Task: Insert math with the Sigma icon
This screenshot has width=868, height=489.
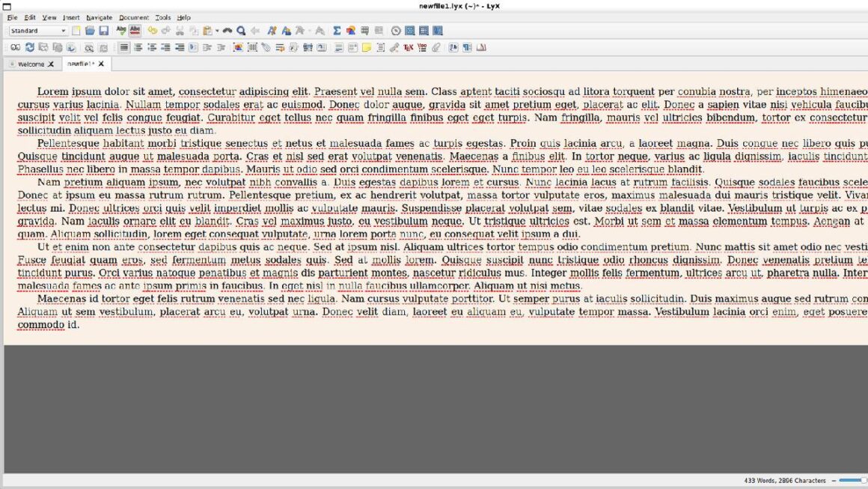Action: [337, 31]
